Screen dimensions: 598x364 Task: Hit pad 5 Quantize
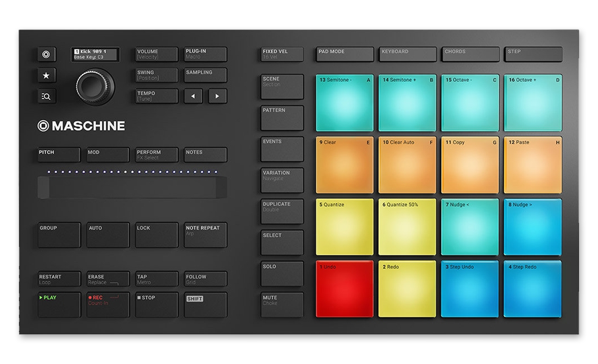pyautogui.click(x=345, y=227)
